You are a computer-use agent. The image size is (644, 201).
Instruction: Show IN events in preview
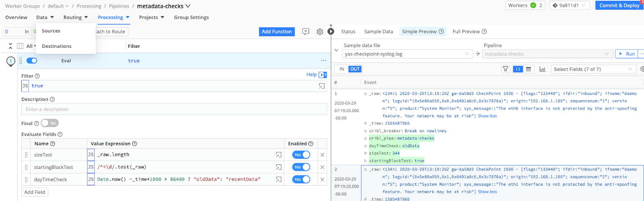coord(341,69)
